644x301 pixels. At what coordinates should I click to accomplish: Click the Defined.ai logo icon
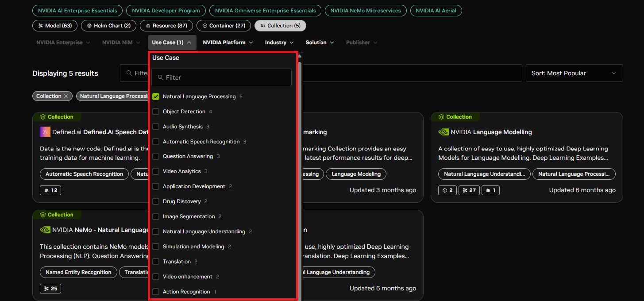45,132
